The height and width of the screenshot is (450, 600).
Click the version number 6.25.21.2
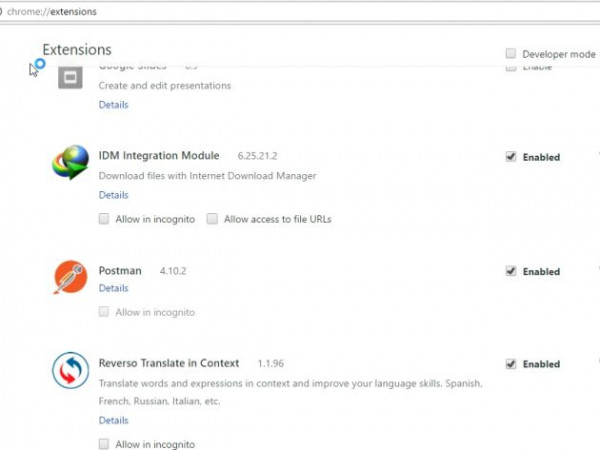click(257, 156)
